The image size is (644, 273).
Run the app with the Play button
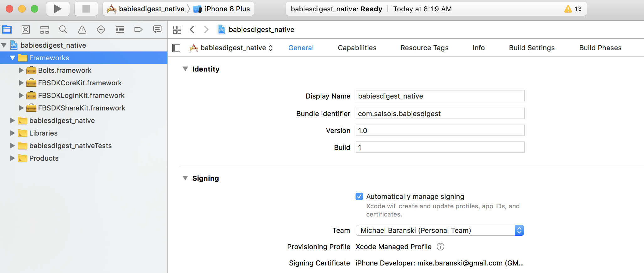58,9
